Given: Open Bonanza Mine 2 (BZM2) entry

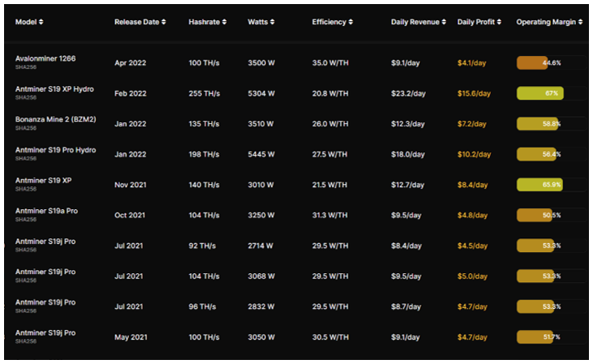Looking at the screenshot, I should click(x=56, y=119).
